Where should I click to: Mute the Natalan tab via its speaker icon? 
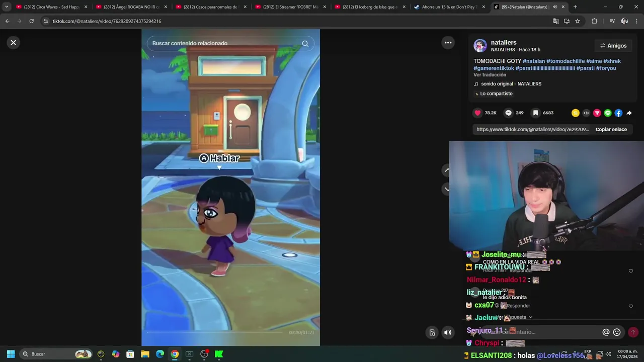coord(555,7)
